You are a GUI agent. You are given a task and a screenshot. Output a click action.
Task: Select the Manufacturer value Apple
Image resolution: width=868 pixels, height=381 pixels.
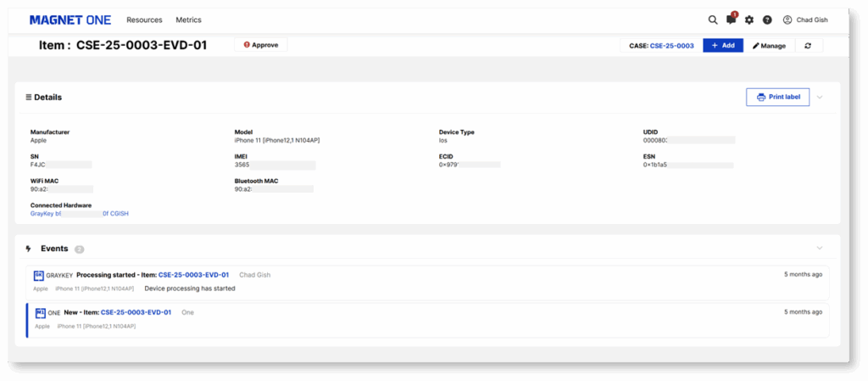pyautogui.click(x=39, y=141)
